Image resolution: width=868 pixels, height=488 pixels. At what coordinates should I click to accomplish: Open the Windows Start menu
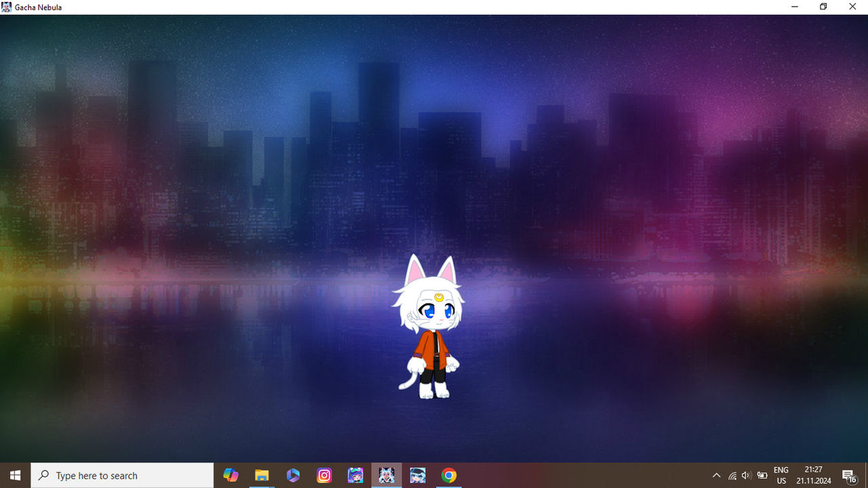pyautogui.click(x=15, y=475)
